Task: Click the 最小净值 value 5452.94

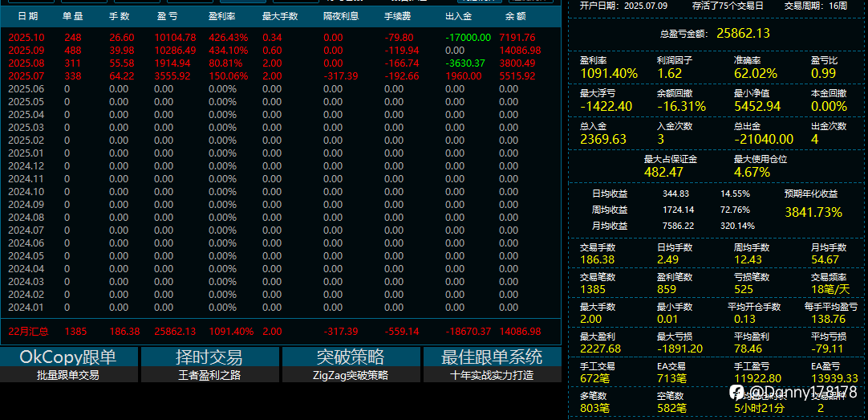Action: pos(757,106)
